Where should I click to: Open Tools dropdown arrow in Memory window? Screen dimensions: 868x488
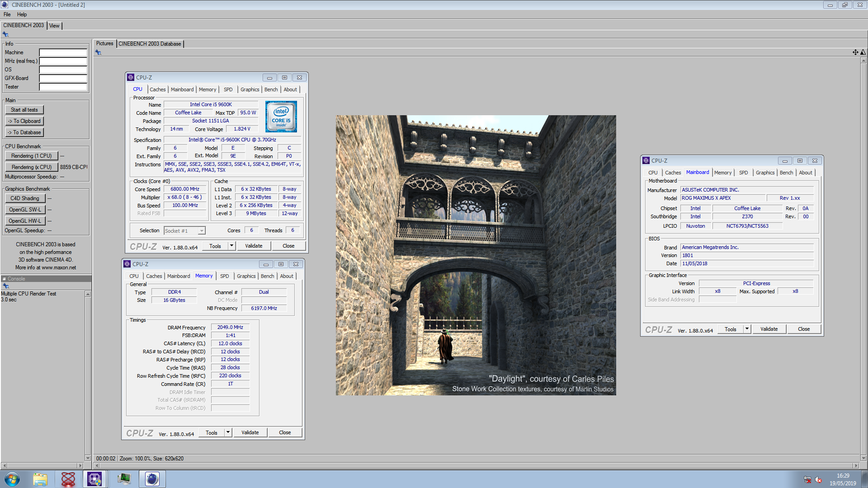(228, 432)
